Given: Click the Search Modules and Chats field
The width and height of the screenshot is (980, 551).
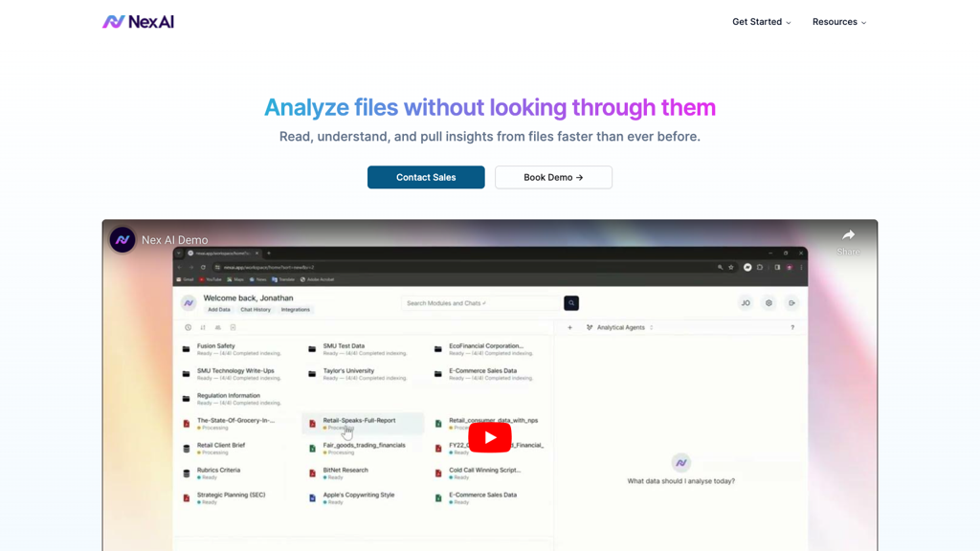Looking at the screenshot, I should coord(480,303).
